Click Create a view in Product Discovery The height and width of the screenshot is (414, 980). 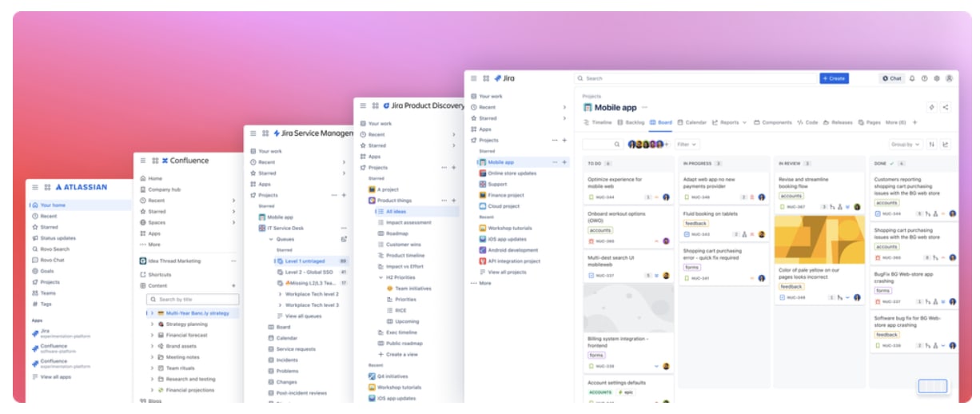[397, 354]
